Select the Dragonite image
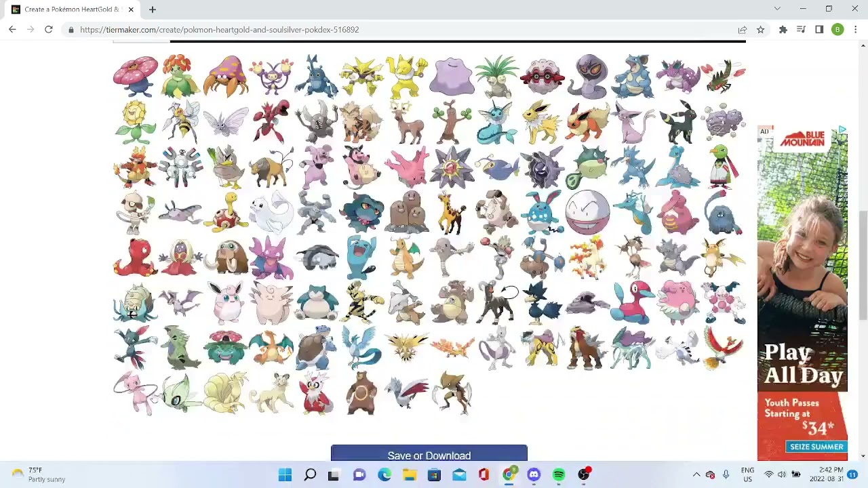The image size is (868, 488). point(407,258)
